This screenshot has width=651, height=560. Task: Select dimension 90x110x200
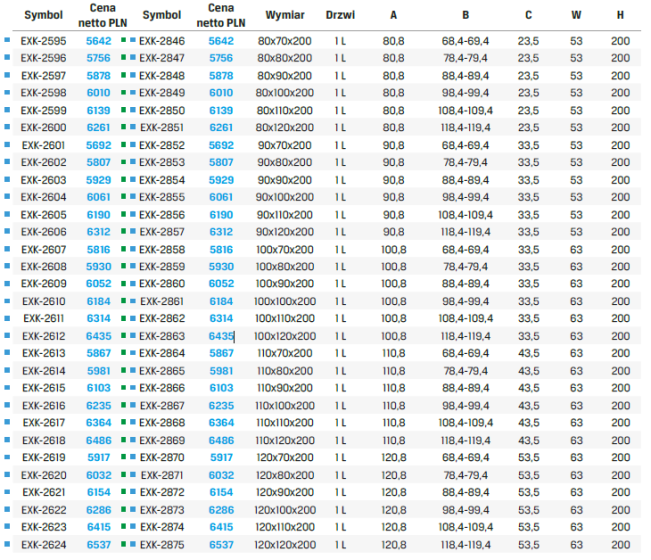[284, 215]
